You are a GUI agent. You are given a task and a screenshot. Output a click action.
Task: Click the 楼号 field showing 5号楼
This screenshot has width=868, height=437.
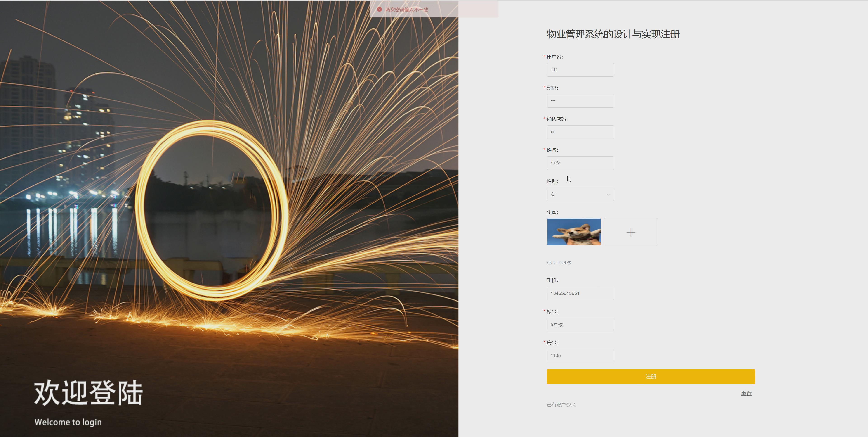[x=580, y=324]
